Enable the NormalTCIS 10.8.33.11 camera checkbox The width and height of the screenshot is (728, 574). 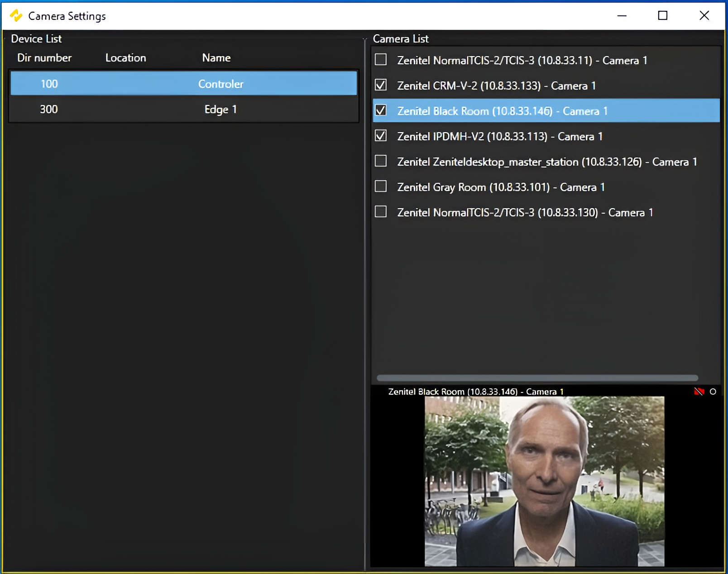click(381, 60)
